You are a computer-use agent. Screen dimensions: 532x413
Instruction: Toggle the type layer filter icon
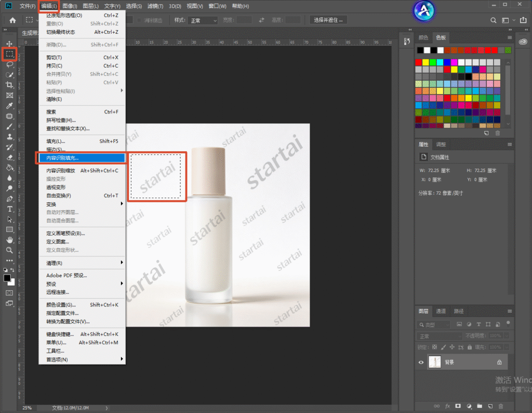[478, 325]
